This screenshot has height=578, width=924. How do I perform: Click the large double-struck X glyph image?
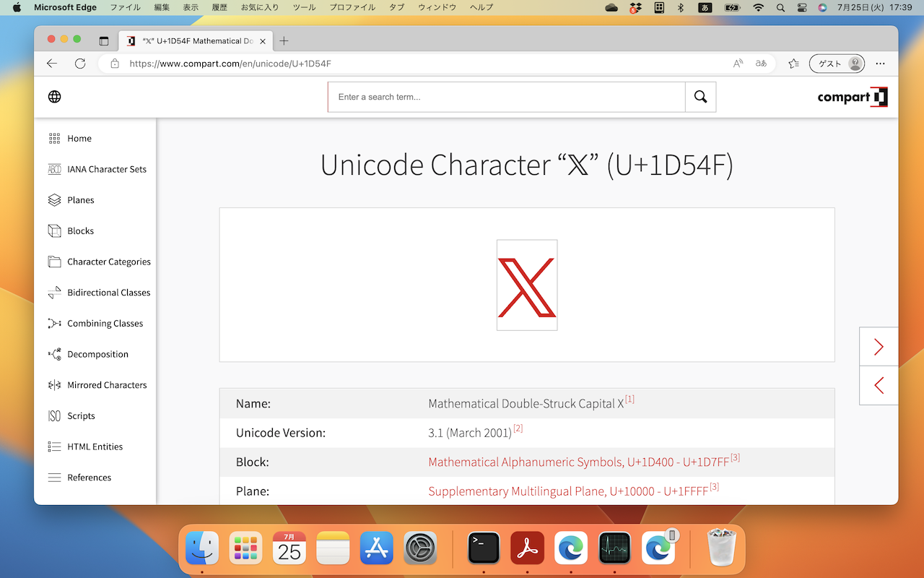527,285
